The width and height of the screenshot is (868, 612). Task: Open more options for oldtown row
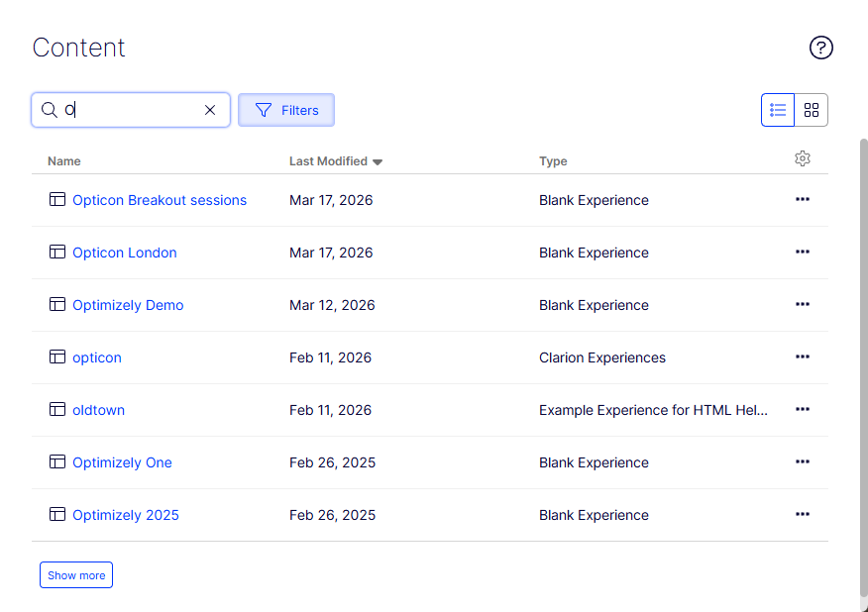tap(803, 409)
